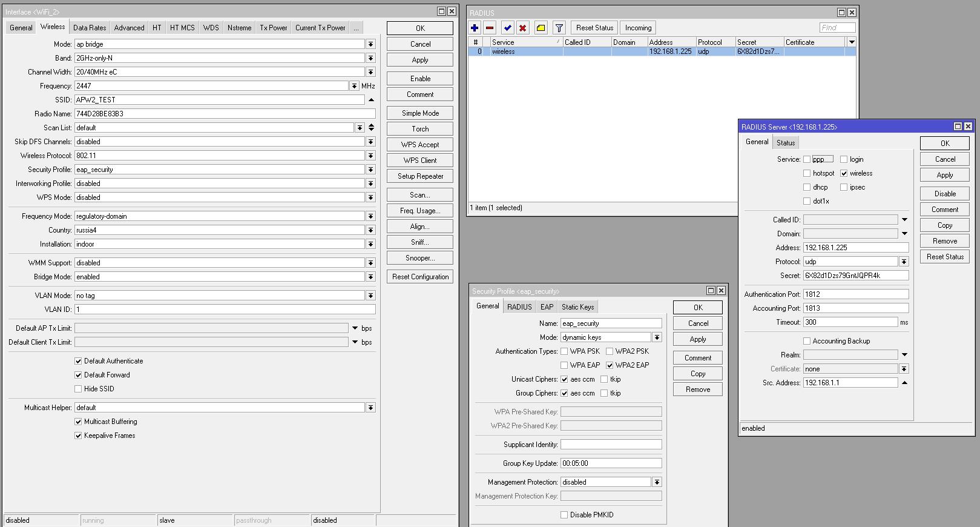980x527 pixels.
Task: Edit the Secret field in RADIUS Server
Action: [x=856, y=276]
